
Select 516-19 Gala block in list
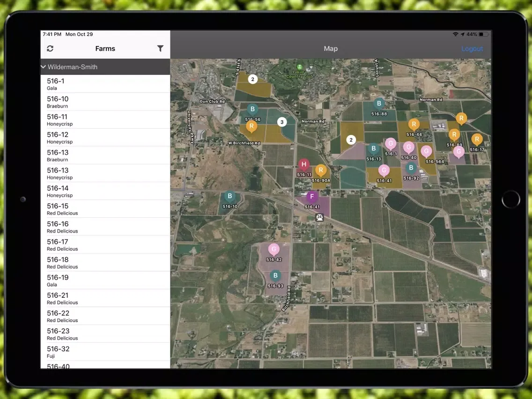click(105, 281)
